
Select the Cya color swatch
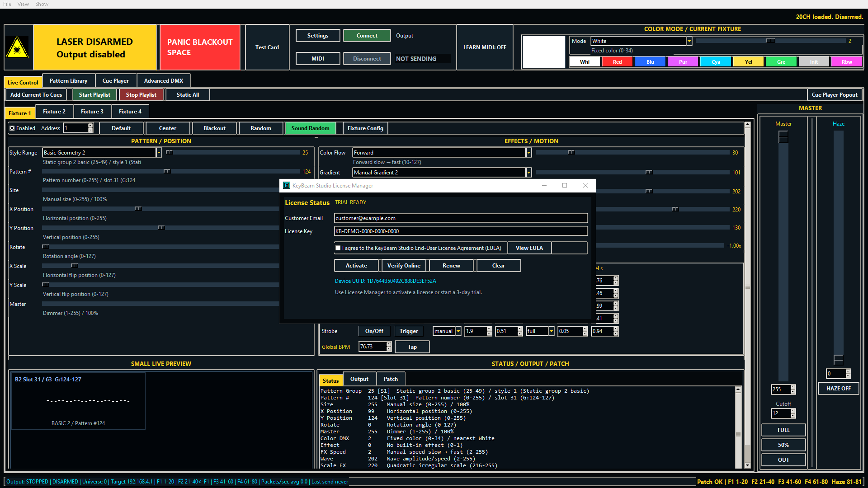[716, 62]
